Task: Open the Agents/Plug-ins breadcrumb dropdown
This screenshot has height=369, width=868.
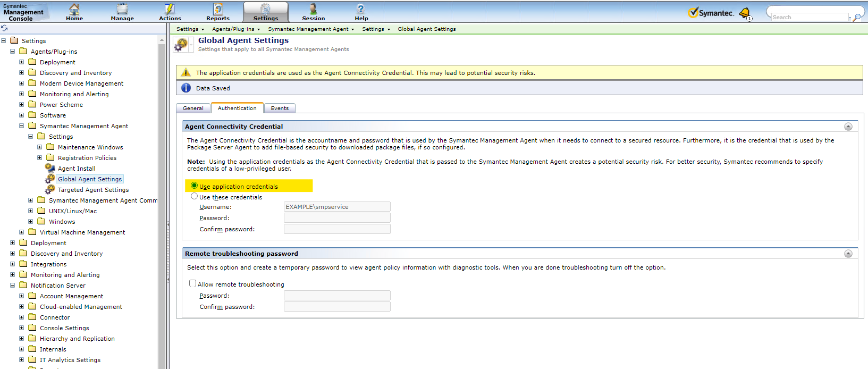Action: pos(236,29)
